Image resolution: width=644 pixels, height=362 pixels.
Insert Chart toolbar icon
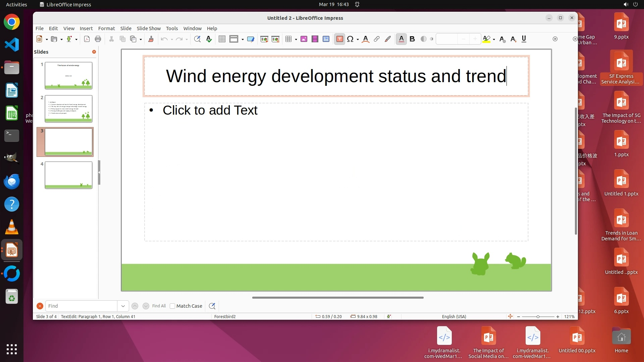click(326, 39)
